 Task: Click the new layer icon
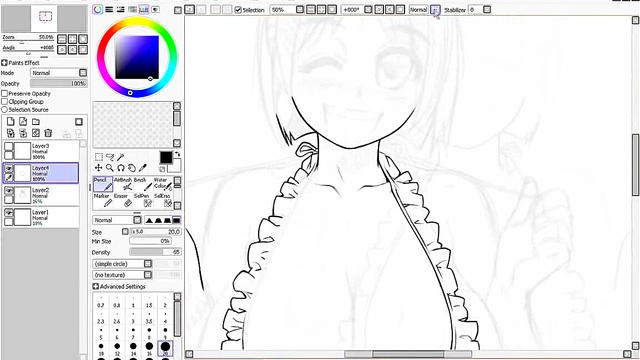point(11,122)
